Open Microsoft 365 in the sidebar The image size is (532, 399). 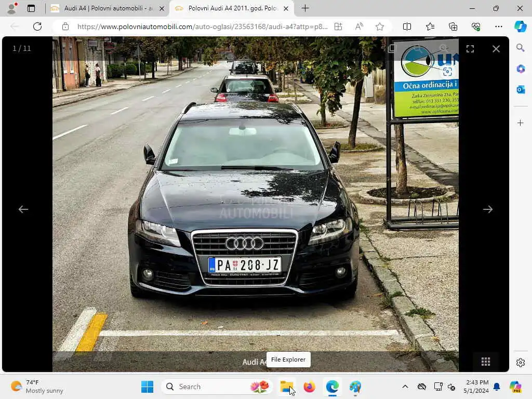(520, 69)
